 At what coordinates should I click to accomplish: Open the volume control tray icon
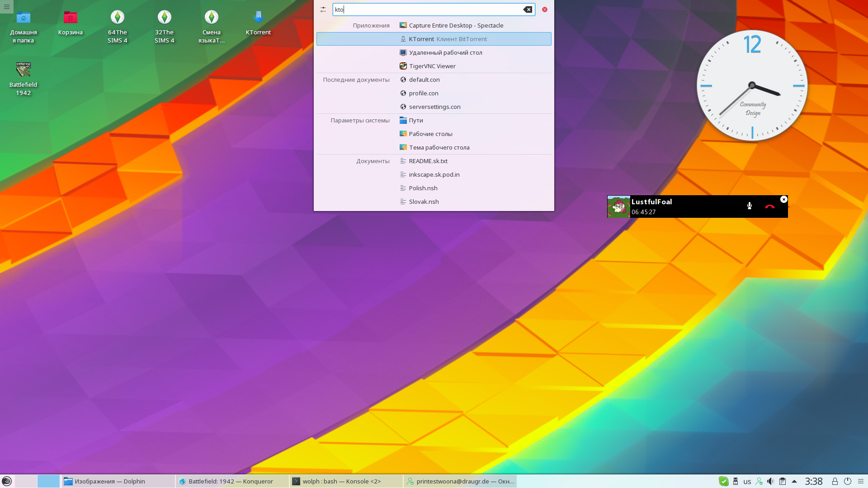(x=770, y=481)
